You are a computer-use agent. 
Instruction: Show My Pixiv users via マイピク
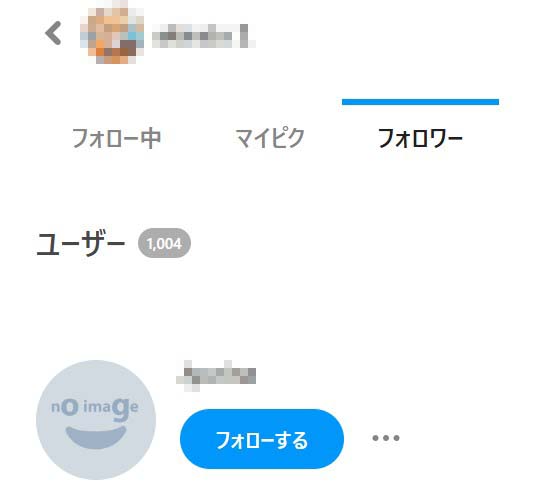pos(270,138)
